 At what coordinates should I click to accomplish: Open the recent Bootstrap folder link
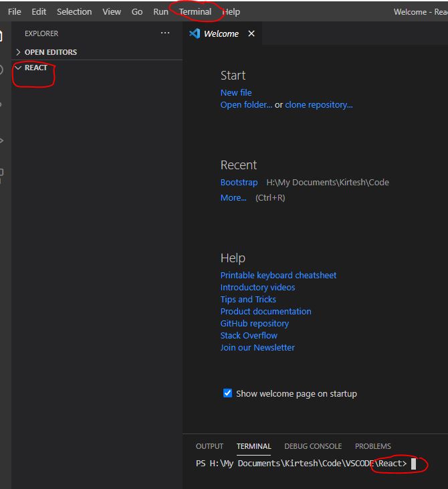(x=239, y=183)
